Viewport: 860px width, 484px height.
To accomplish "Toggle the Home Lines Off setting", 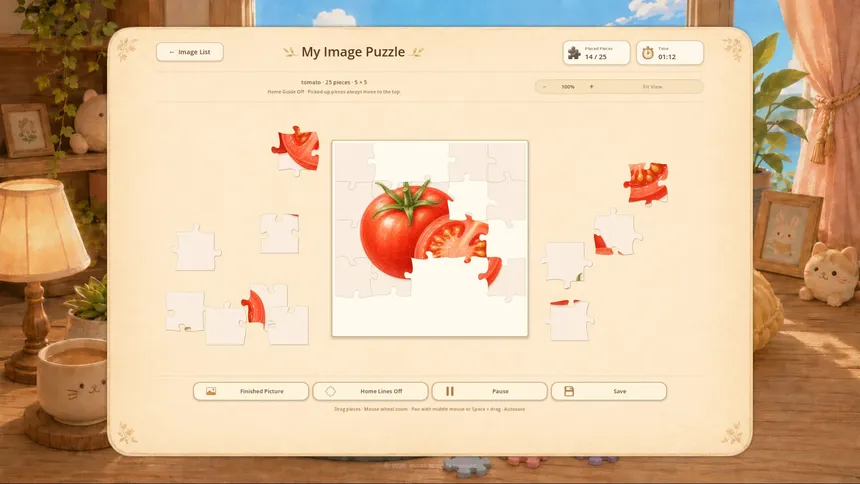I will point(370,391).
